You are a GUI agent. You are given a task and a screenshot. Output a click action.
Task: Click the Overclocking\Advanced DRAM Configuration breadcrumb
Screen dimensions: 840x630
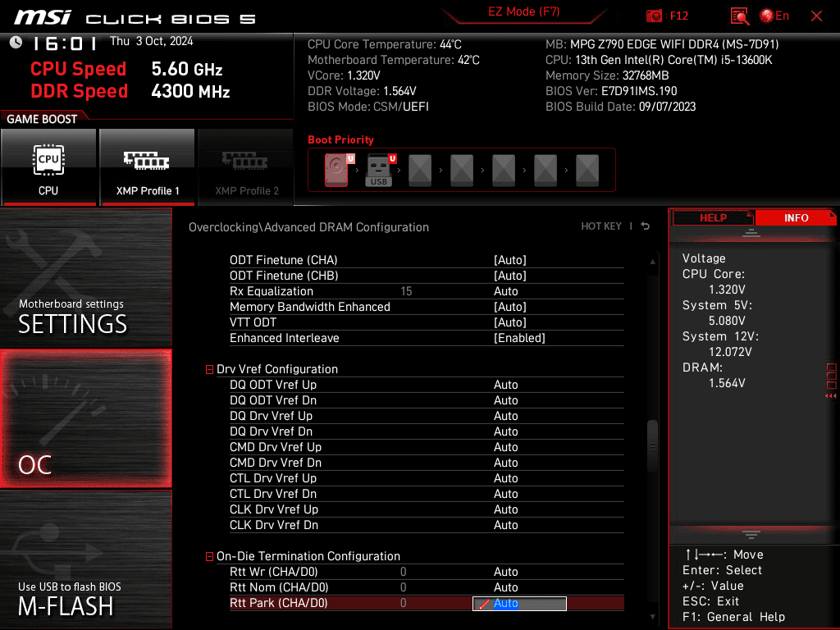coord(308,227)
